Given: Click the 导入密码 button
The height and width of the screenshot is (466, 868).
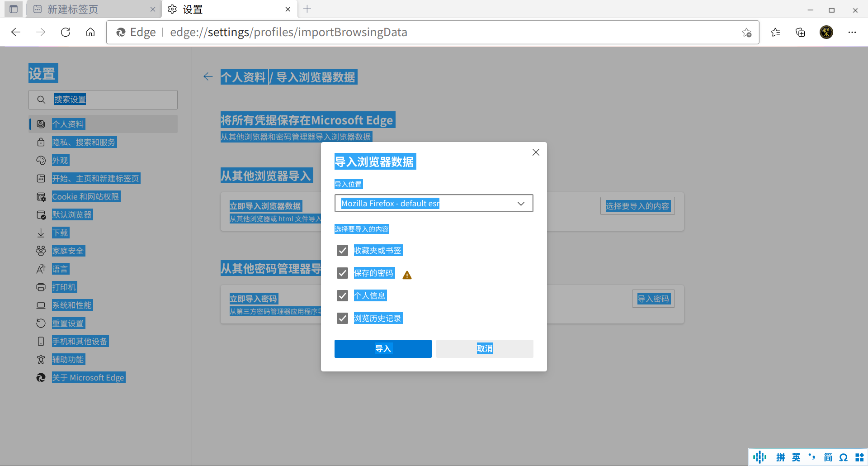Looking at the screenshot, I should click(x=653, y=299).
